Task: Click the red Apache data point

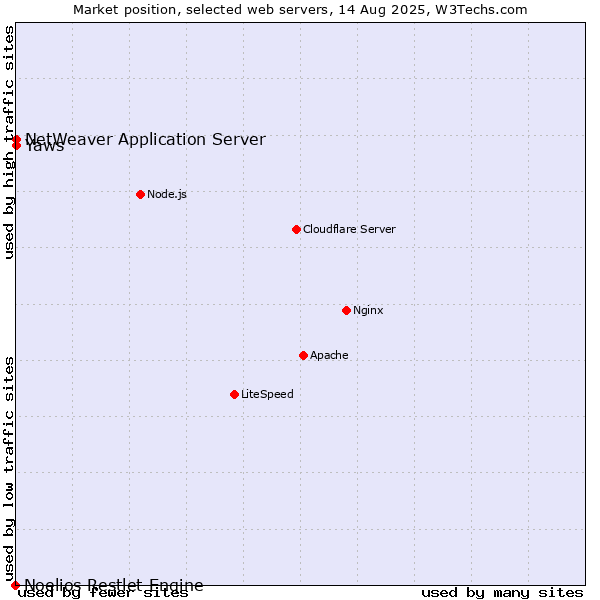Action: [303, 355]
